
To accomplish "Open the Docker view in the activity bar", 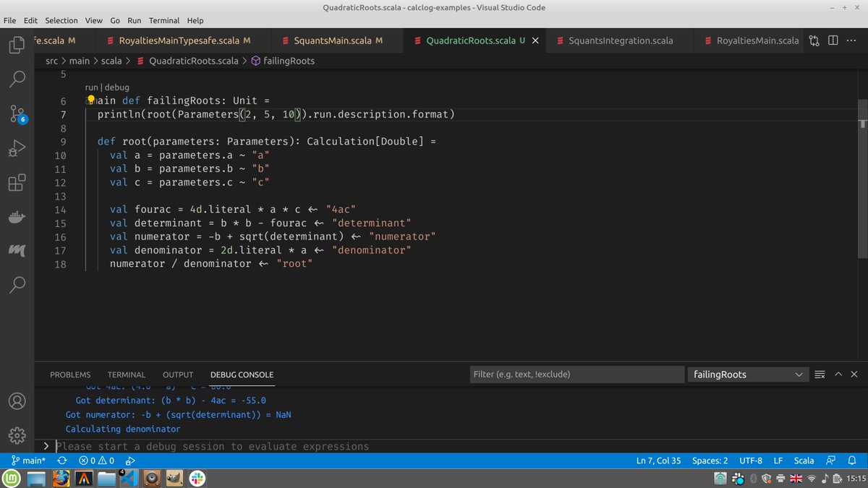I will 17,216.
